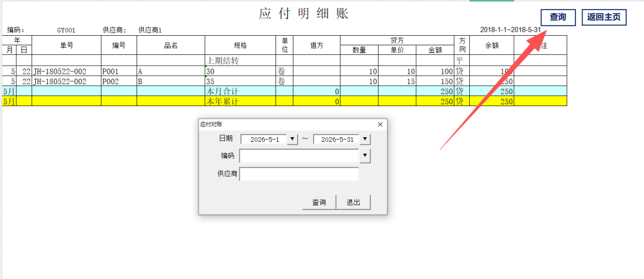Image resolution: width=644 pixels, height=279 pixels.
Task: Select the 上期结转 cell
Action: click(240, 61)
